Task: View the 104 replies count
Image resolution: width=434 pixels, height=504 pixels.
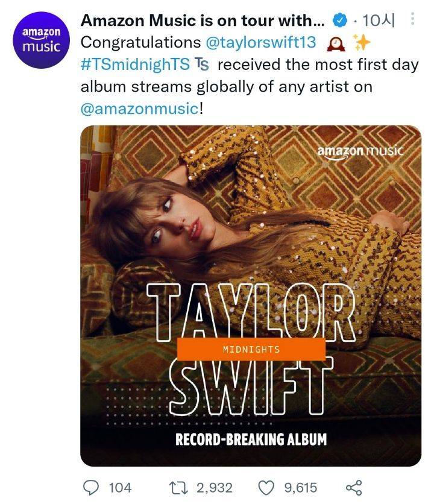Action: click(120, 487)
